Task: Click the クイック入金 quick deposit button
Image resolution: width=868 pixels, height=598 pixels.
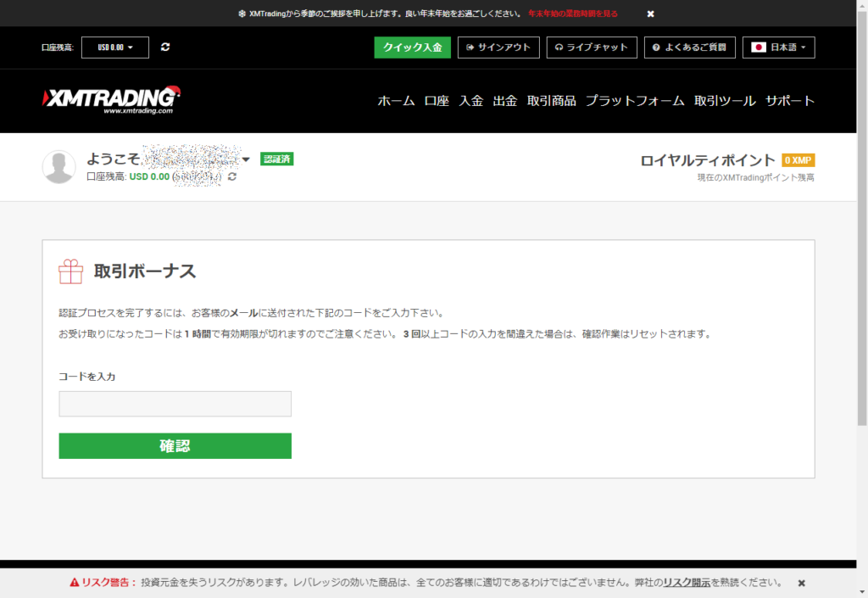Action: [413, 48]
